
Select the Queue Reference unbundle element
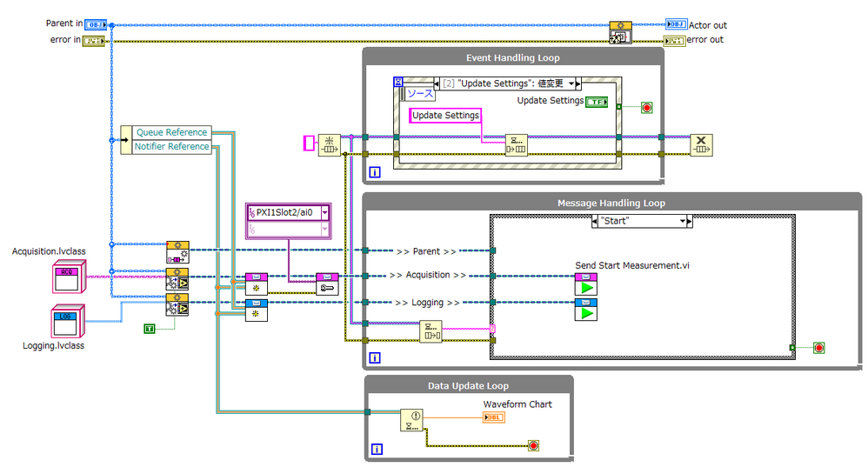click(x=173, y=132)
